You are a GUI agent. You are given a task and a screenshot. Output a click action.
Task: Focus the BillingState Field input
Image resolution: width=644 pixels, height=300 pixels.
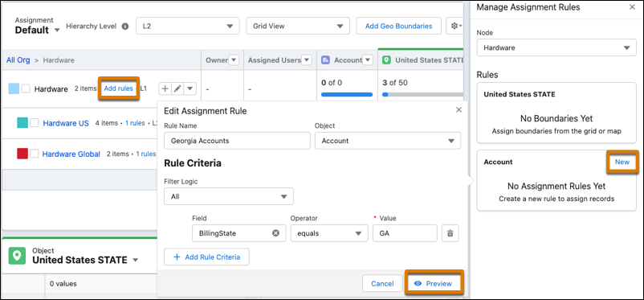239,233
